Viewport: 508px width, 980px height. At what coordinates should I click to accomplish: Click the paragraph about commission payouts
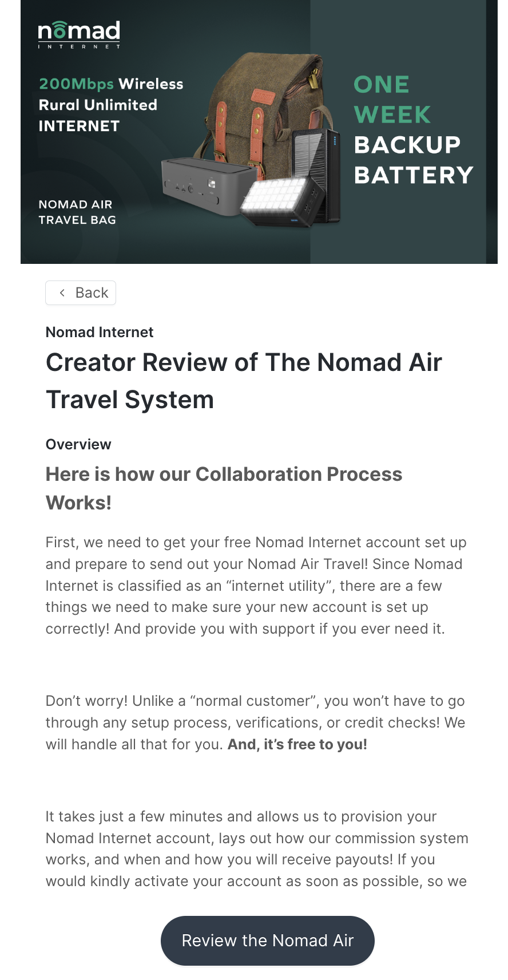257,849
